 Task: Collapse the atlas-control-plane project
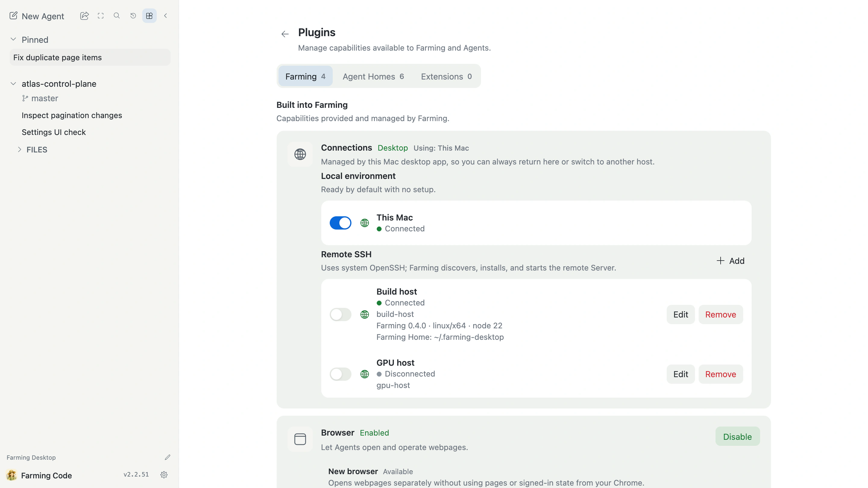pos(13,83)
